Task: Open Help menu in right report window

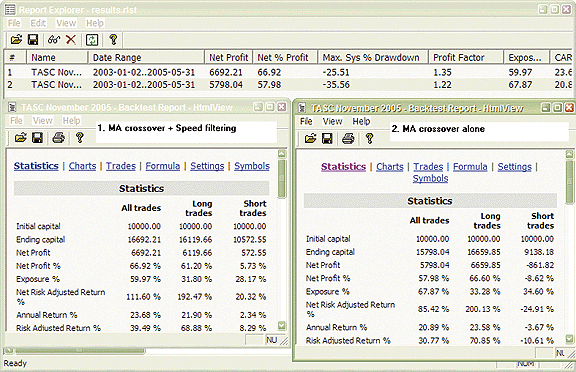Action: [x=361, y=121]
